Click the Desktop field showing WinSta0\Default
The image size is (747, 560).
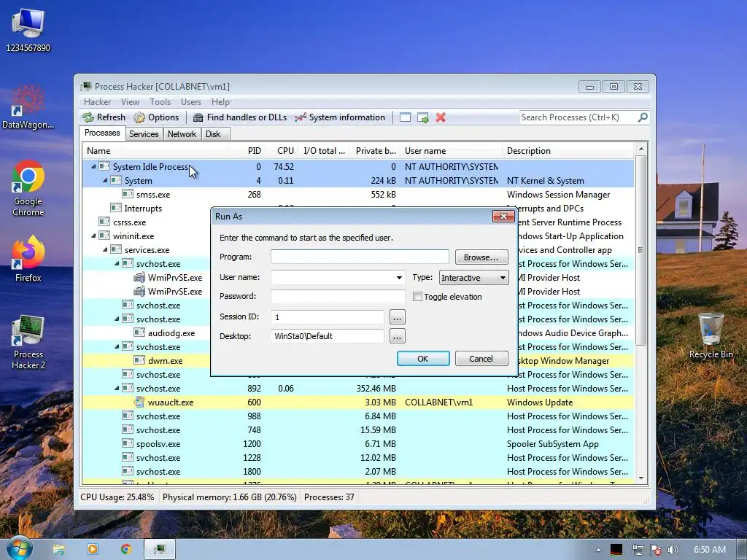click(x=328, y=336)
